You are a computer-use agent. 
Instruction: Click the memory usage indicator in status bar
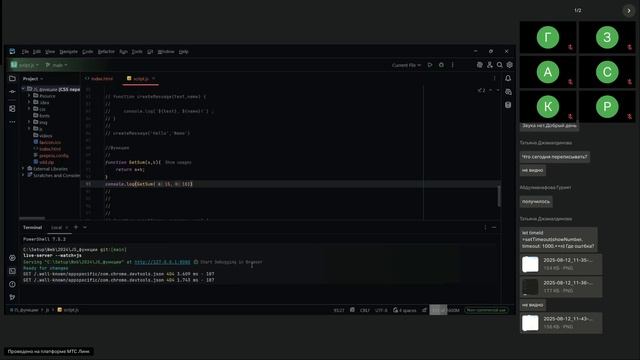pyautogui.click(x=445, y=310)
